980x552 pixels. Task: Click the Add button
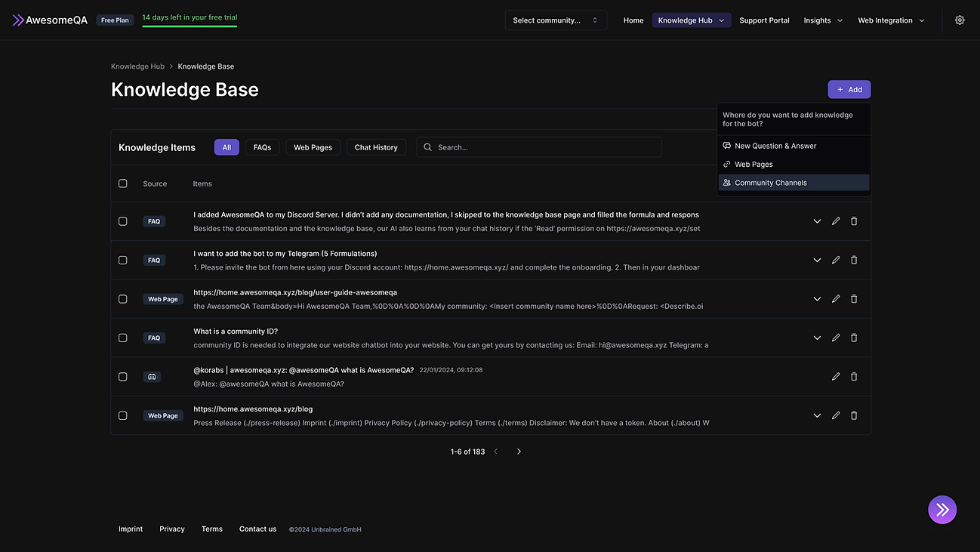849,89
